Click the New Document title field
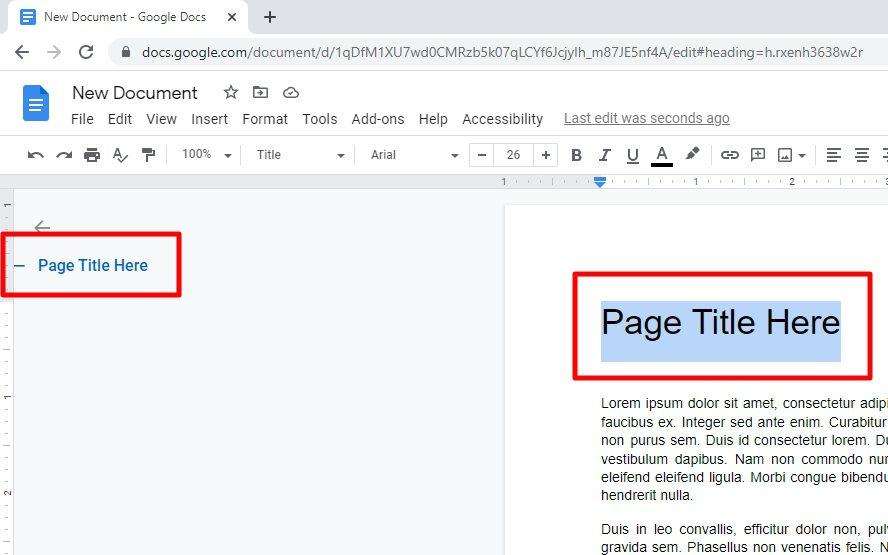Viewport: 888px width, 555px height. (135, 93)
